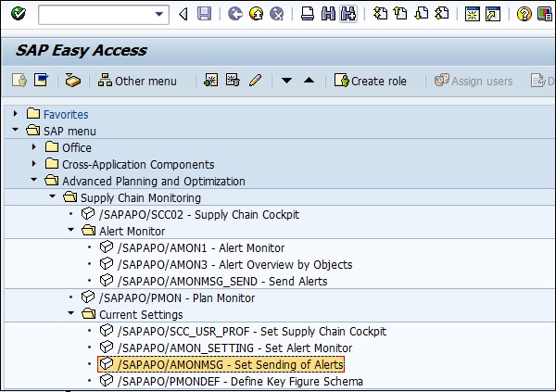Click the SAP menu icon
Image resolution: width=556 pixels, height=392 pixels.
[41, 81]
